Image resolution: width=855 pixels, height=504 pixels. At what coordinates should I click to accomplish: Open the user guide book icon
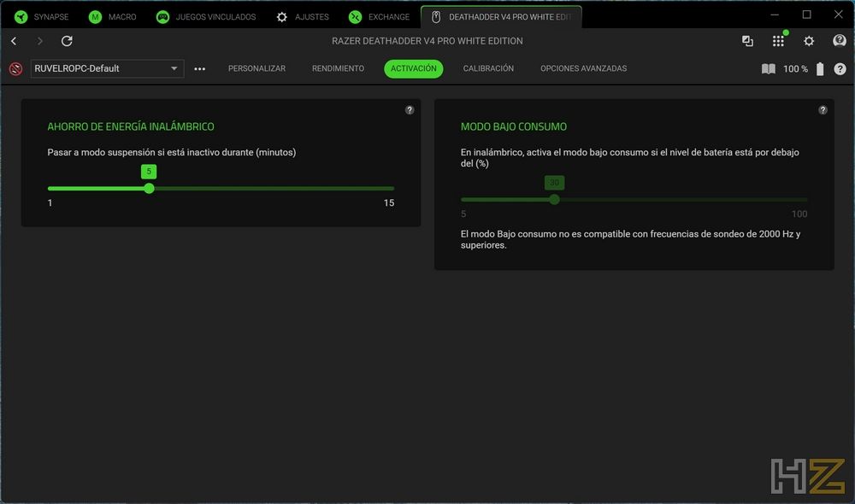[x=769, y=68]
